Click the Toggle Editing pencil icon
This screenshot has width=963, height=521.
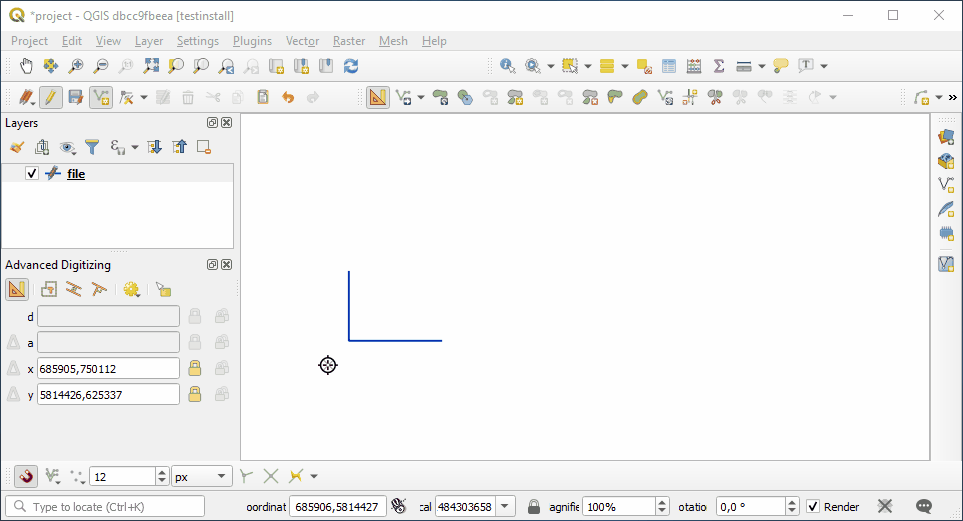(49, 97)
